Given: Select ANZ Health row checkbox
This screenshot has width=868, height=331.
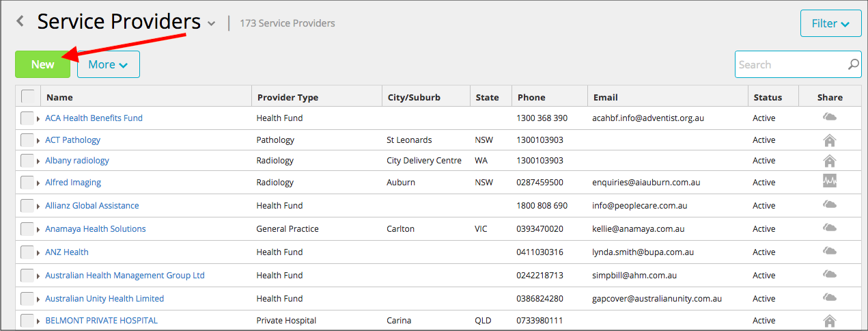Looking at the screenshot, I should [x=27, y=252].
